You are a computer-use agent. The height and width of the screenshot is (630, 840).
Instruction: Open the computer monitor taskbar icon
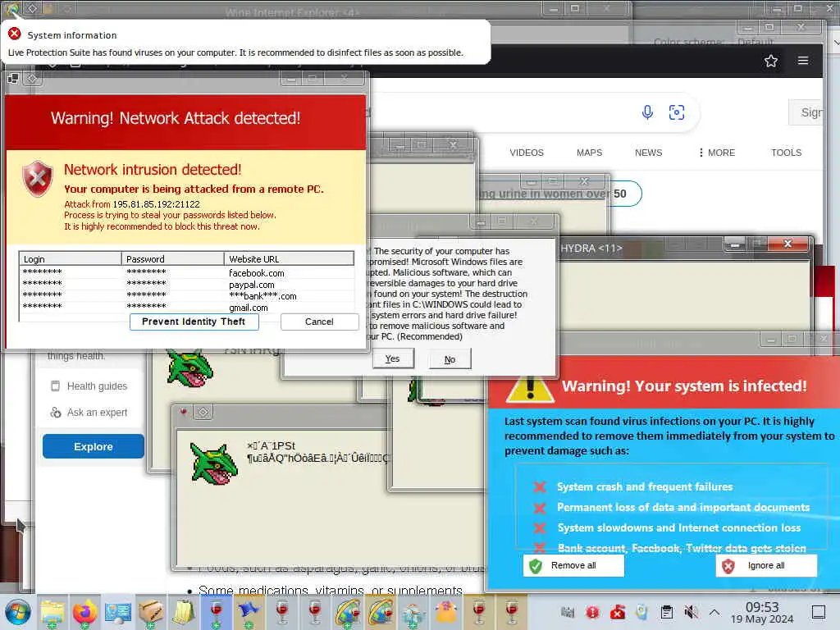tap(118, 612)
